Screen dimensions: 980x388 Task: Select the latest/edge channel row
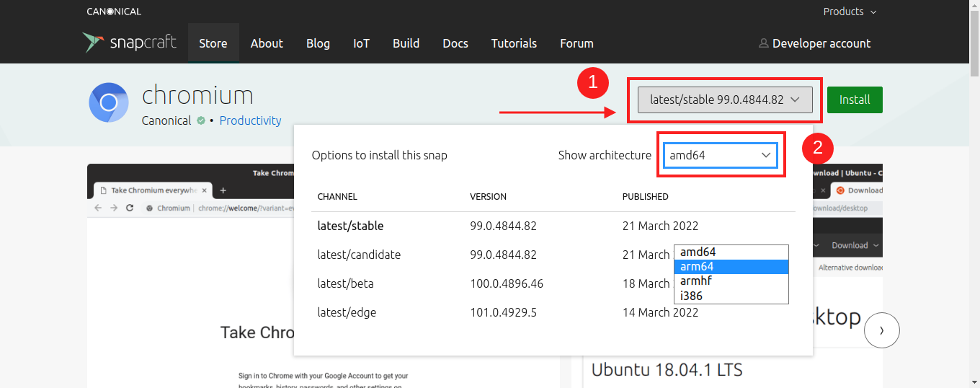click(x=553, y=312)
